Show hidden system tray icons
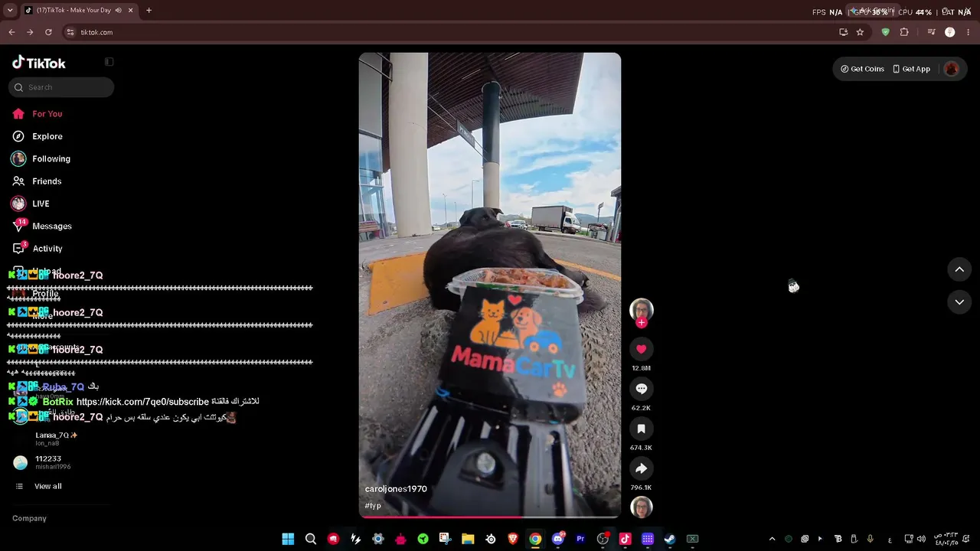This screenshot has height=551, width=980. coord(772,539)
